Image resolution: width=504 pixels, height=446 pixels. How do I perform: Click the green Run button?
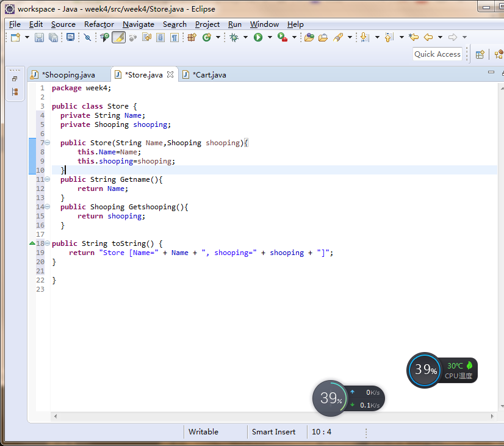257,37
